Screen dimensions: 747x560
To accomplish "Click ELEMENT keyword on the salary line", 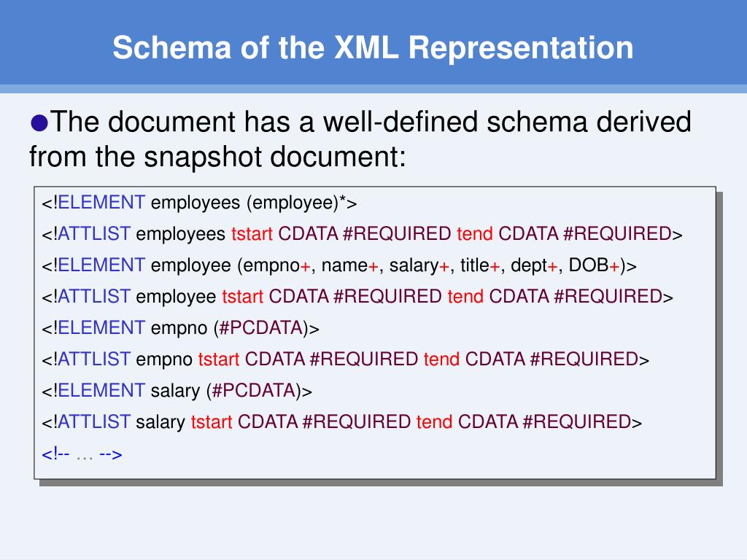I will pyautogui.click(x=101, y=391).
